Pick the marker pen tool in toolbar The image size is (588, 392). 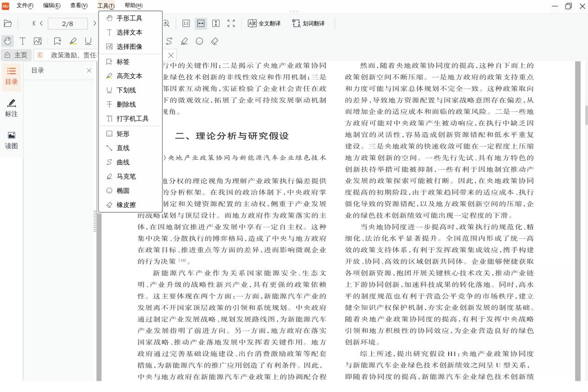point(184,41)
